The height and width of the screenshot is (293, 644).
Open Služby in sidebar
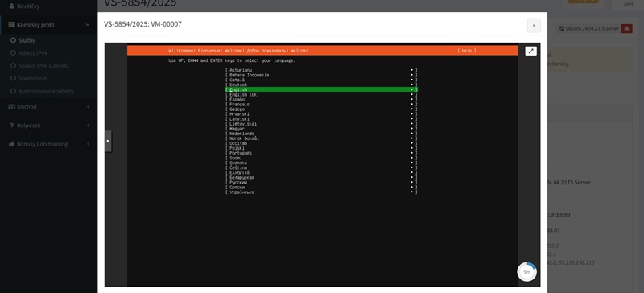(x=27, y=41)
